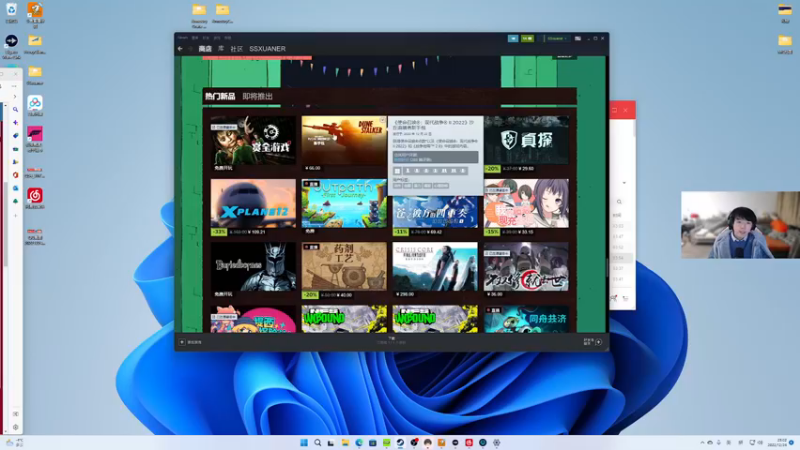Open the X-Plane 12 game tile

pyautogui.click(x=253, y=203)
